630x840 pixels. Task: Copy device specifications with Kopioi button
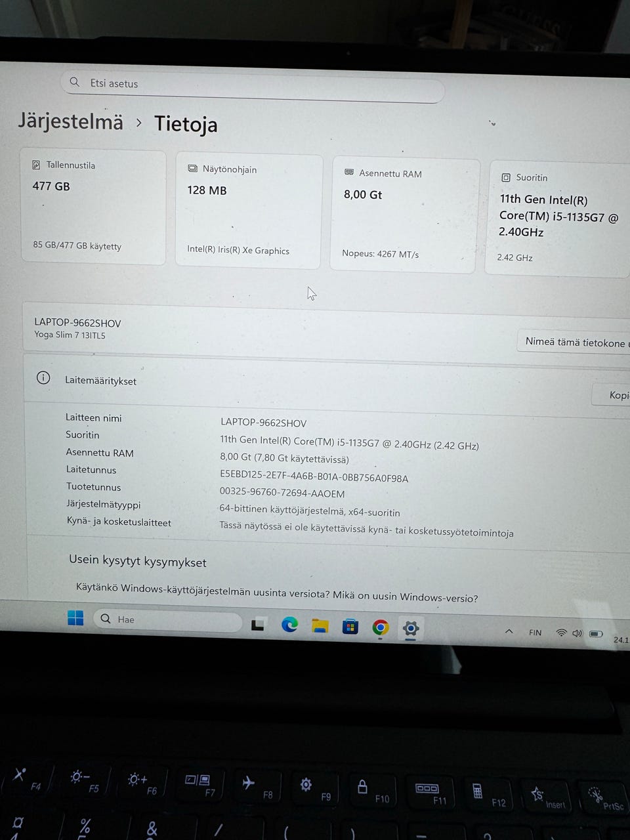click(x=612, y=395)
